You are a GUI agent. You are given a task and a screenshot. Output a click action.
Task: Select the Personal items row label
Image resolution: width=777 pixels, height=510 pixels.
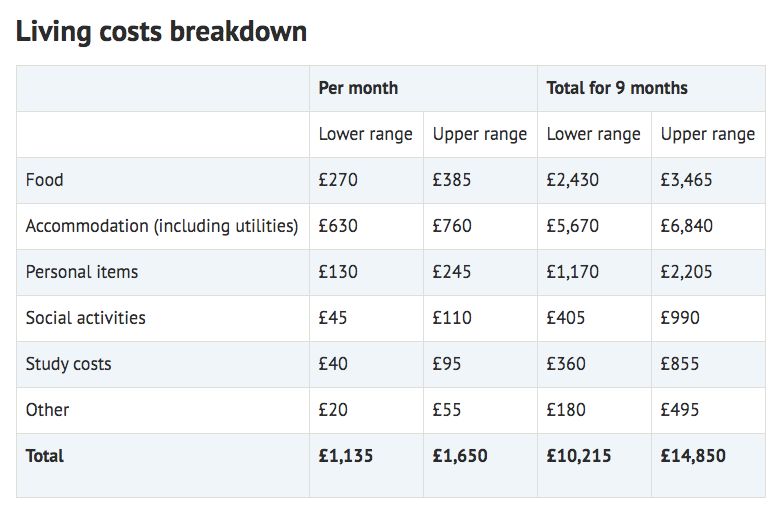(82, 272)
